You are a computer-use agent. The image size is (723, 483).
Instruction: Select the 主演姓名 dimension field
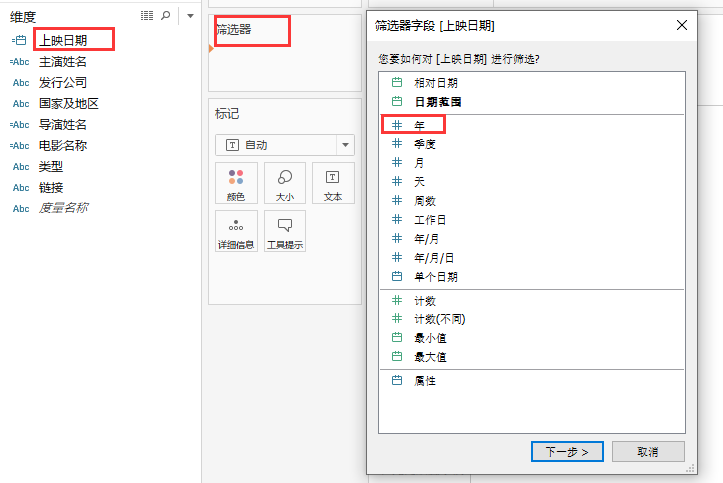(x=63, y=62)
